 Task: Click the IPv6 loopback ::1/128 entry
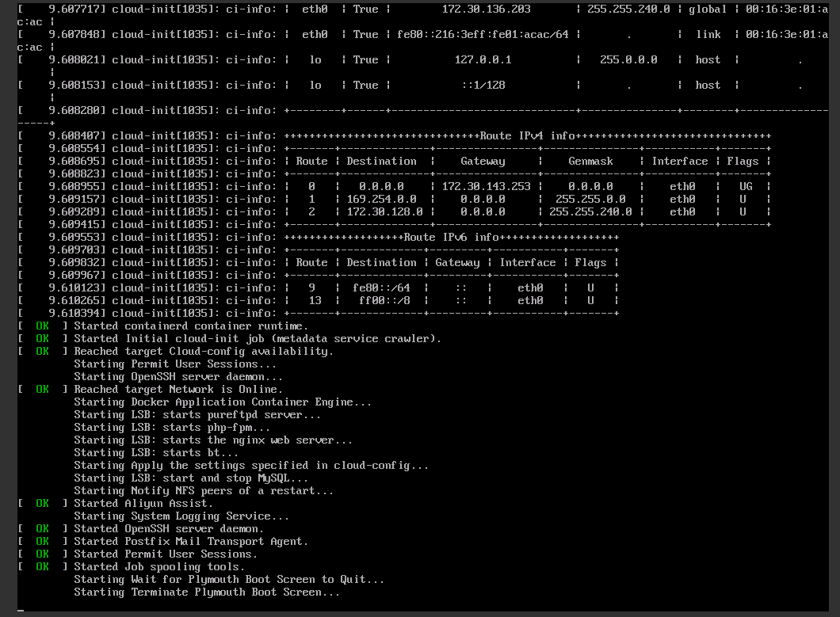tap(483, 85)
